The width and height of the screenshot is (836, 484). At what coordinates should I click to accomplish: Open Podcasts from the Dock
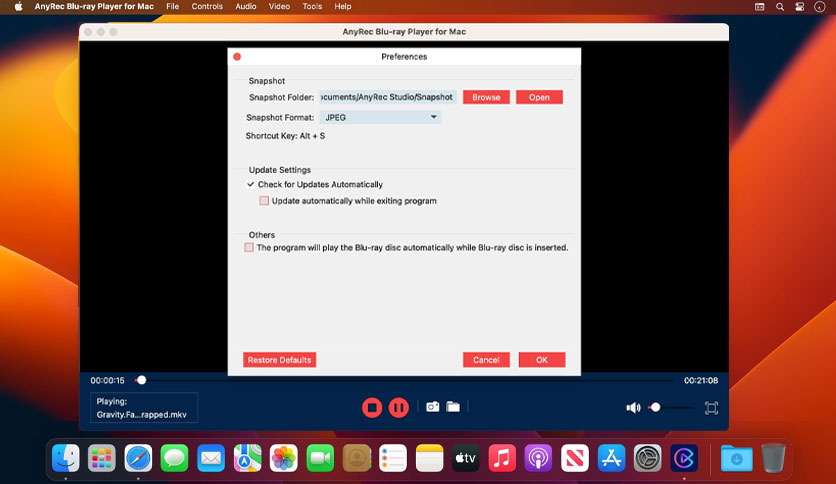(538, 458)
